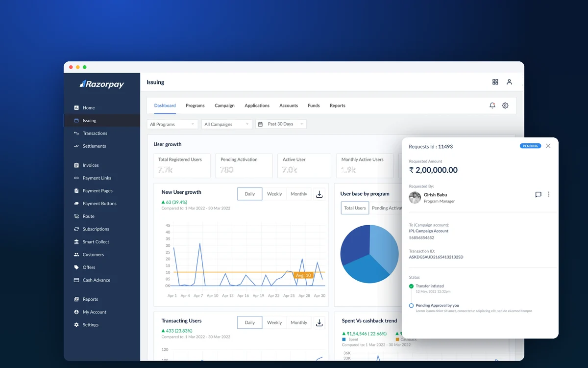Viewport: 588px width, 368px height.
Task: Open the Payment Pages icon
Action: click(76, 191)
